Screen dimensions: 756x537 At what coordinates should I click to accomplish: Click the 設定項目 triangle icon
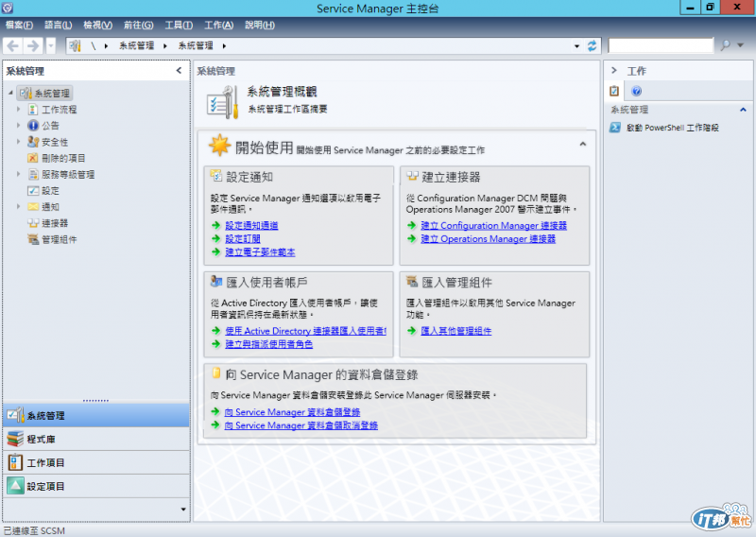(x=15, y=486)
